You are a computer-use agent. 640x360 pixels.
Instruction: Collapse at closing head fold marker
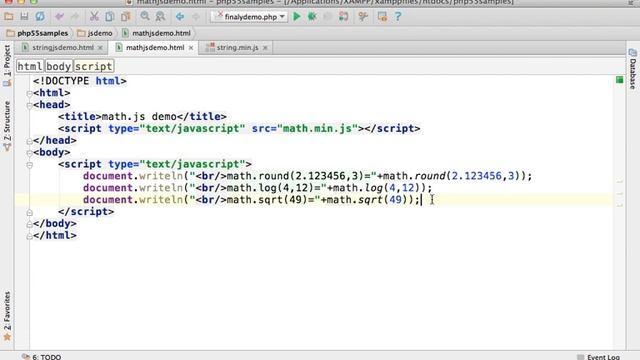point(29,141)
